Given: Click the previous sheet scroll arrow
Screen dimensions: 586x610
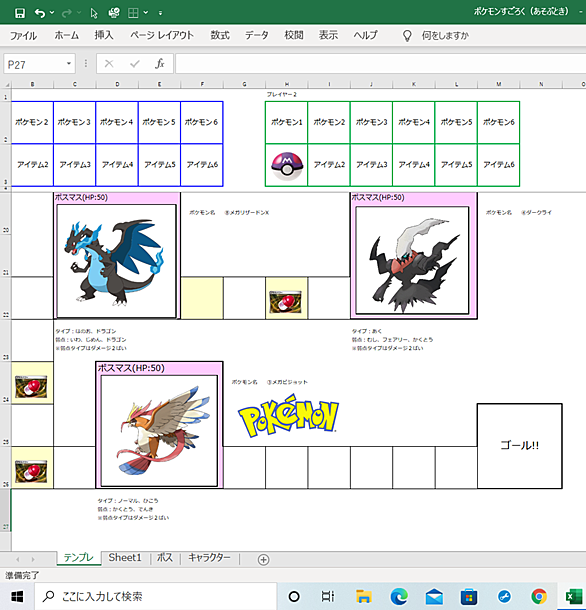Looking at the screenshot, I should (x=18, y=559).
